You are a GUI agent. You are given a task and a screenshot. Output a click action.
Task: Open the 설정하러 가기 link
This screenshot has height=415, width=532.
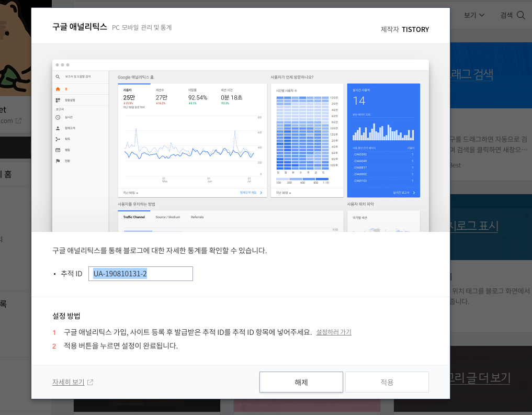pos(334,332)
